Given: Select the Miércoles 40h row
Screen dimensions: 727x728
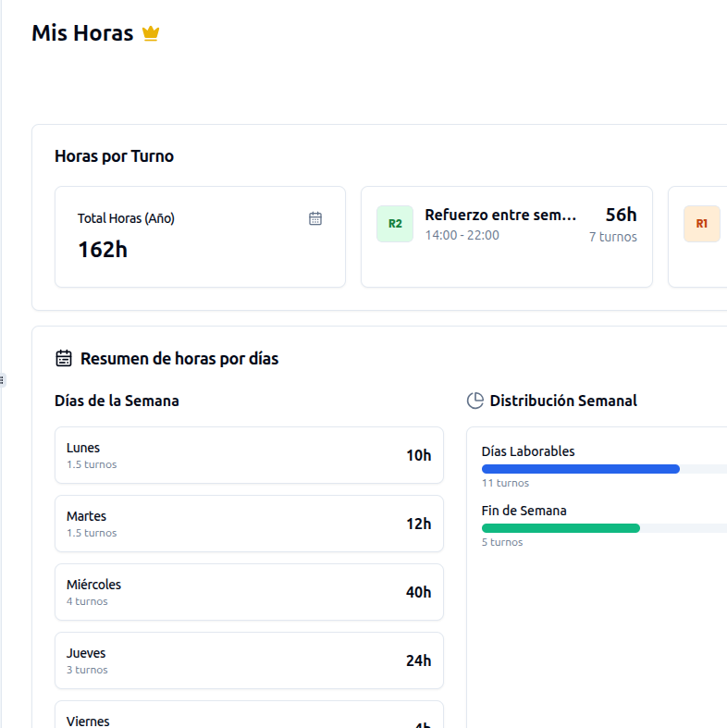Looking at the screenshot, I should click(x=249, y=592).
